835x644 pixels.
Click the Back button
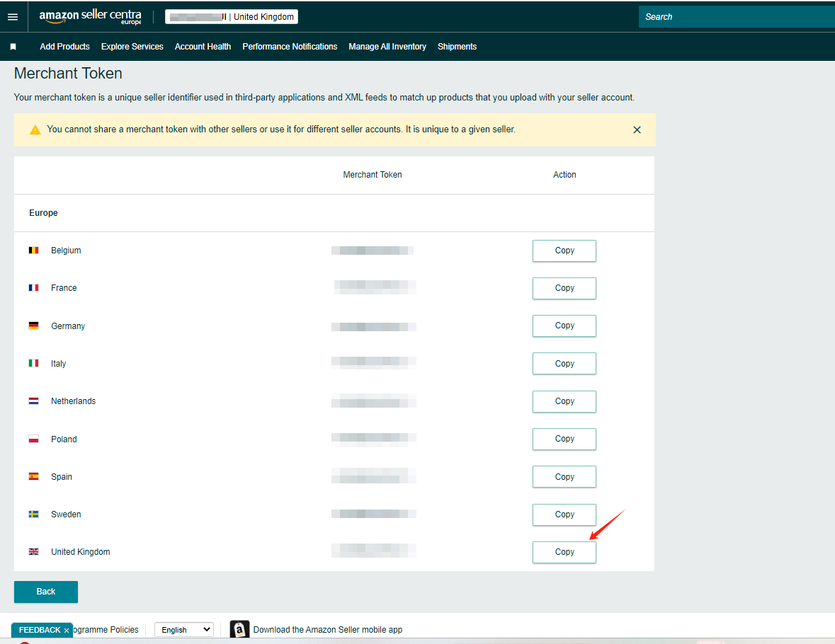coord(46,592)
